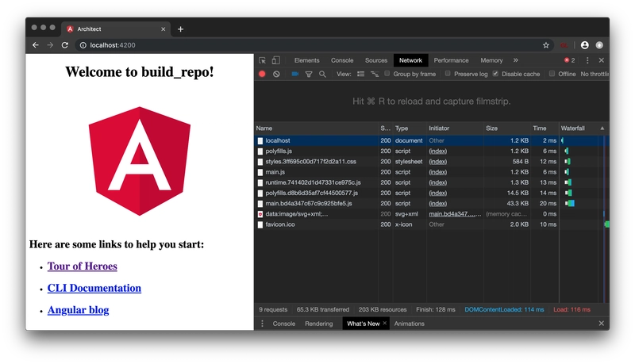Open the network filter funnel icon
The height and width of the screenshot is (364, 635).
click(x=309, y=74)
